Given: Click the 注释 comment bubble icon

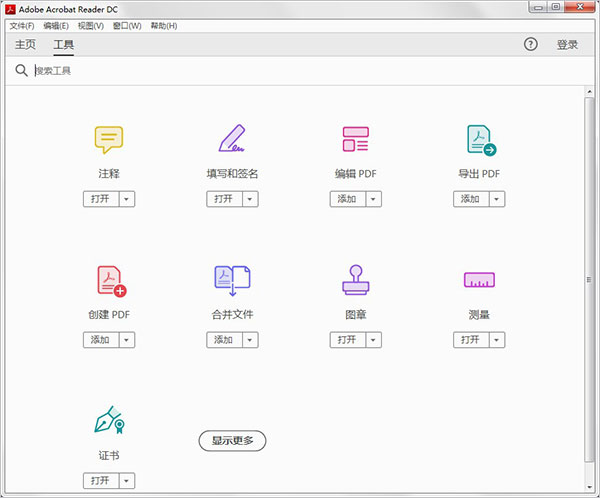Looking at the screenshot, I should (109, 139).
